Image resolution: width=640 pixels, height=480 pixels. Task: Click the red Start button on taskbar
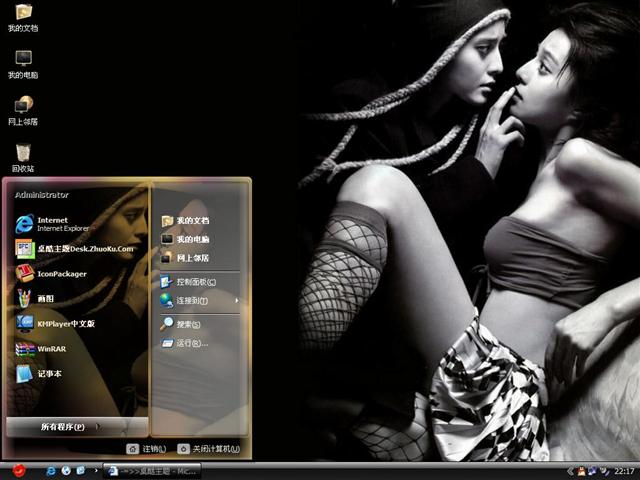19,471
